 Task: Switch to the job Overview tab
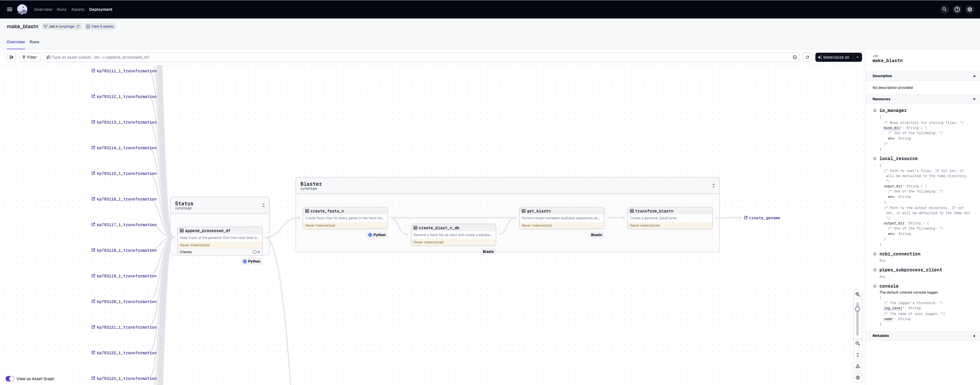coord(16,42)
